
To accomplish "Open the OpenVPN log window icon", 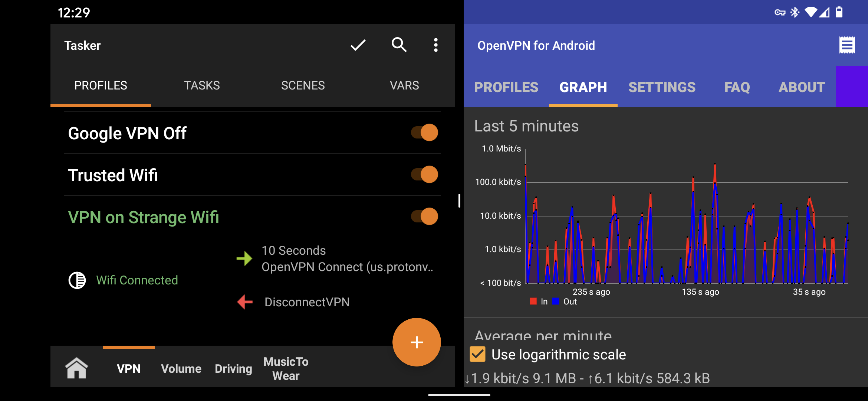I will 847,45.
